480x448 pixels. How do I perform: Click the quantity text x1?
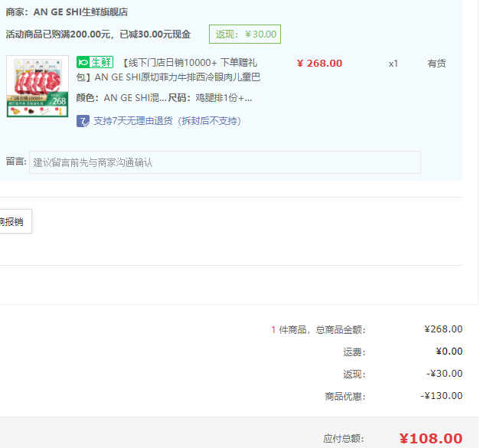pyautogui.click(x=393, y=64)
